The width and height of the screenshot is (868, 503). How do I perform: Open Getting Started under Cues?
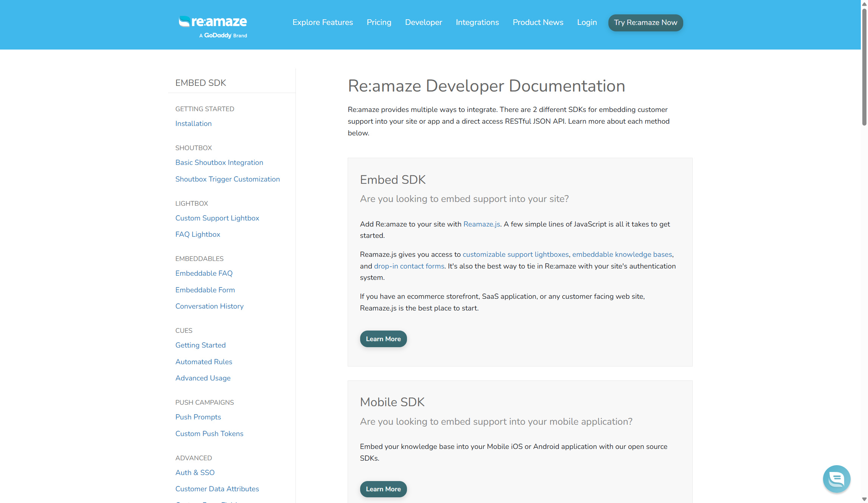pyautogui.click(x=201, y=345)
